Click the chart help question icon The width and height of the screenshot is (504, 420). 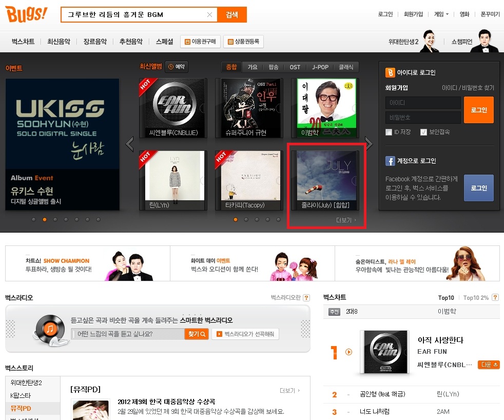(495, 297)
